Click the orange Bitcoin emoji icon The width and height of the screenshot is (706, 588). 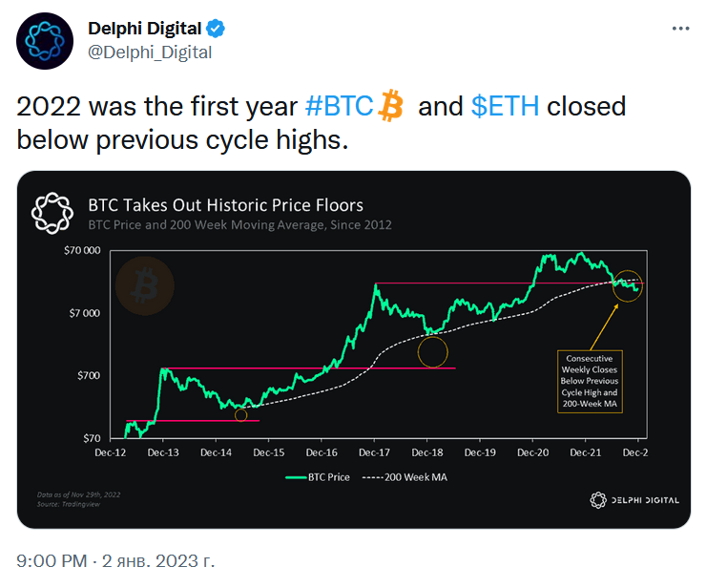[x=391, y=105]
